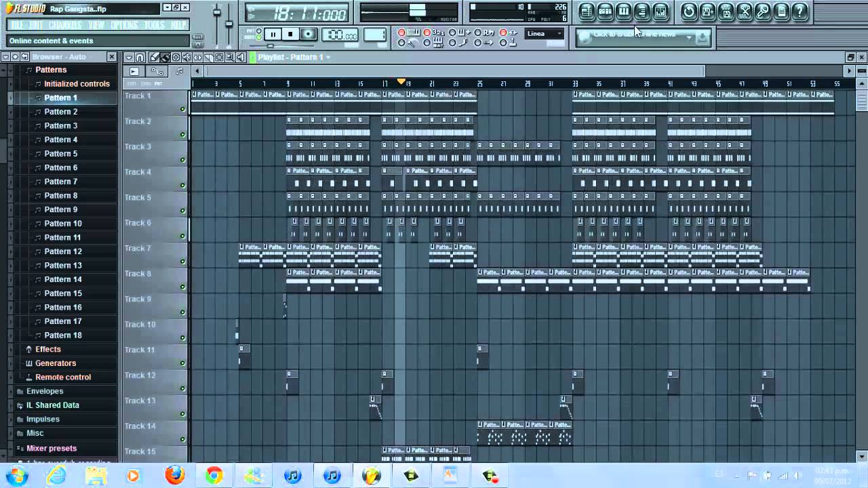868x488 pixels.
Task: Click the floppy Save project icon
Action: [726, 12]
